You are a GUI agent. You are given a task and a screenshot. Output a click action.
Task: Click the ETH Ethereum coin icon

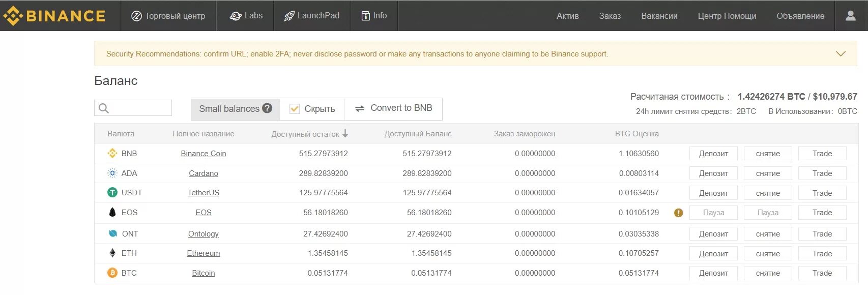[112, 253]
